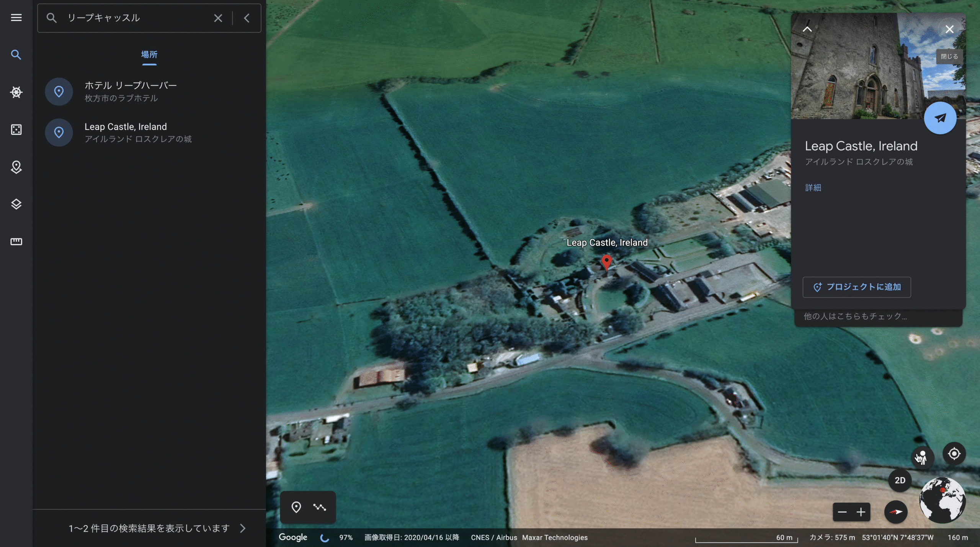Viewport: 980px width, 547px height.
Task: Click the compass to reset north
Action: point(896,512)
